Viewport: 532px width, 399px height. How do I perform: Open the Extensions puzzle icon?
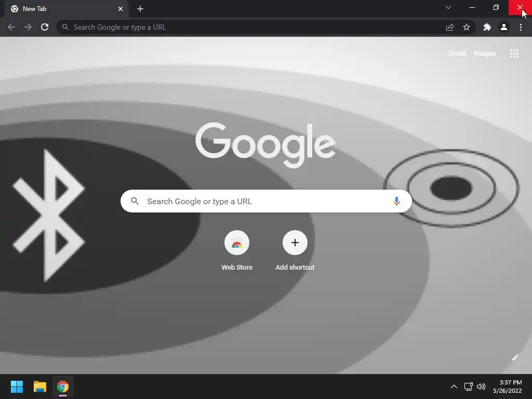[487, 27]
